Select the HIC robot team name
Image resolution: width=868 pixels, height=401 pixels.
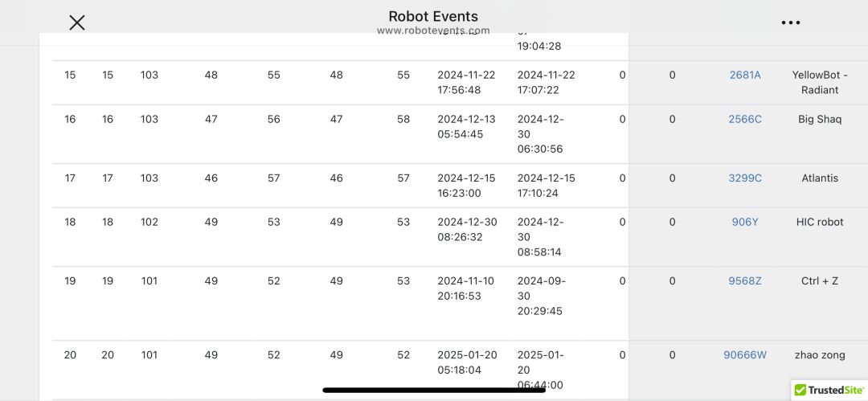[820, 222]
